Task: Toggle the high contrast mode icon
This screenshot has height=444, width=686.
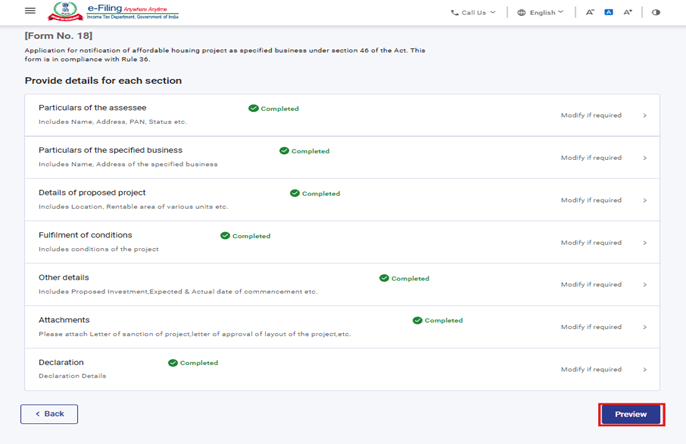Action: [x=656, y=13]
